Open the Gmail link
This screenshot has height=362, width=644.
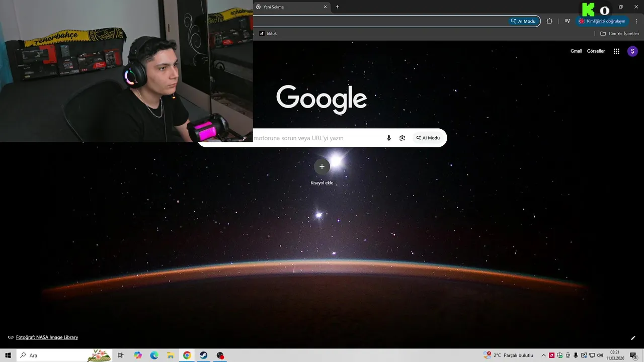pos(576,51)
